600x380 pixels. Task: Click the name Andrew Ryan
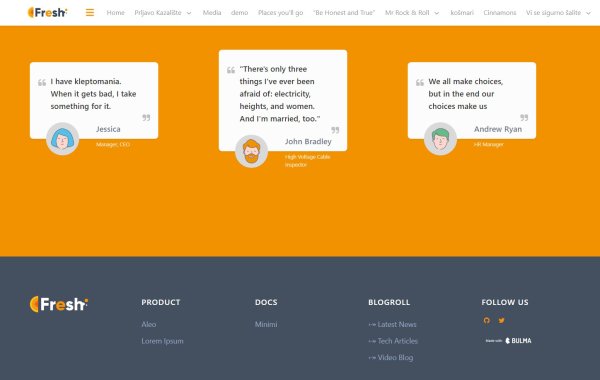tap(498, 129)
